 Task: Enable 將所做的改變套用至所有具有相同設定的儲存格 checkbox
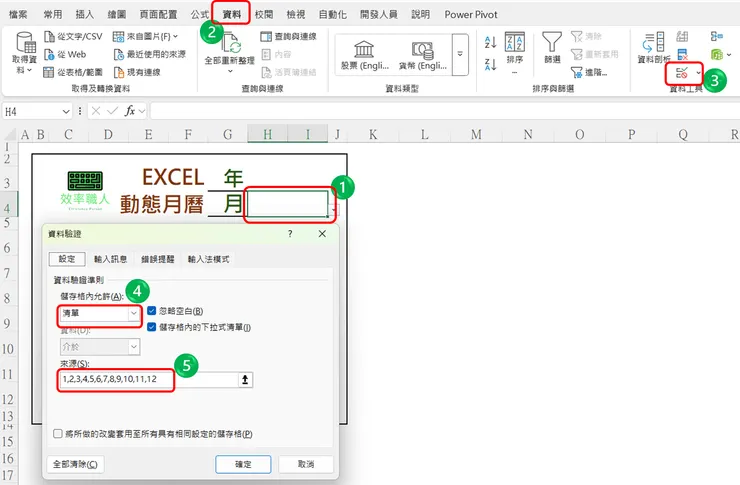coord(58,434)
